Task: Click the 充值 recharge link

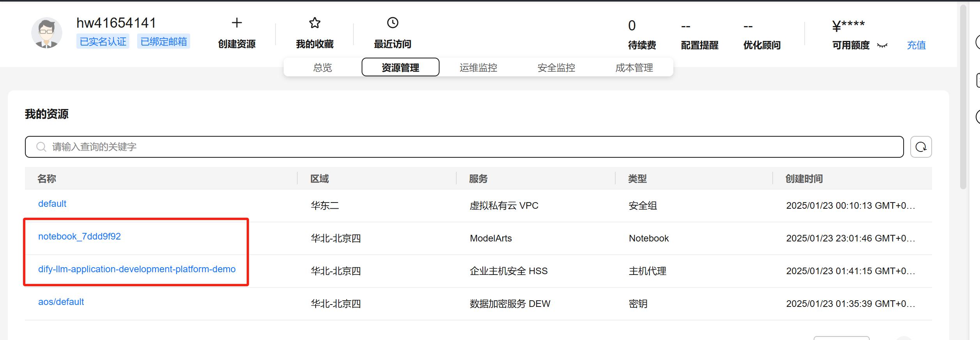Action: 916,45
